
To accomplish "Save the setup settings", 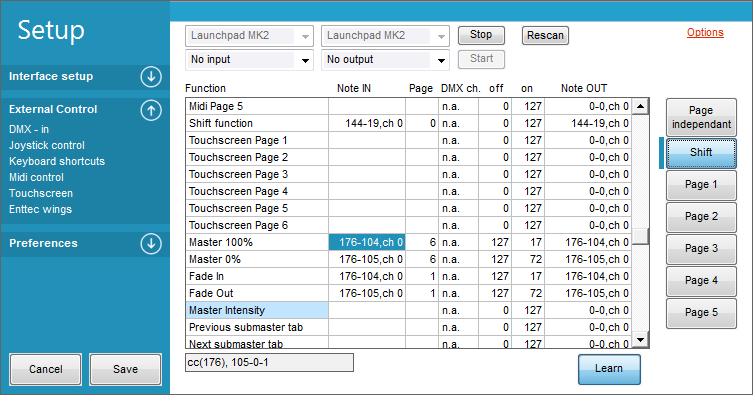I will 125,369.
